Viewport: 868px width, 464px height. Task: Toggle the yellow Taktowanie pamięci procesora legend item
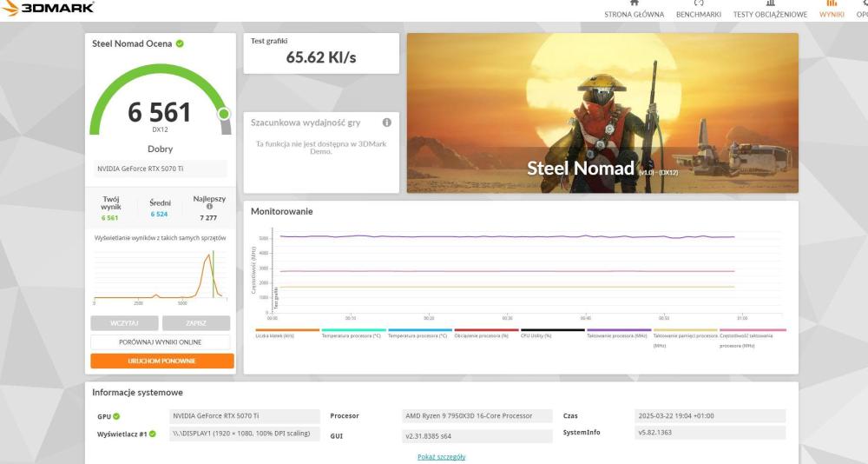[686, 338]
